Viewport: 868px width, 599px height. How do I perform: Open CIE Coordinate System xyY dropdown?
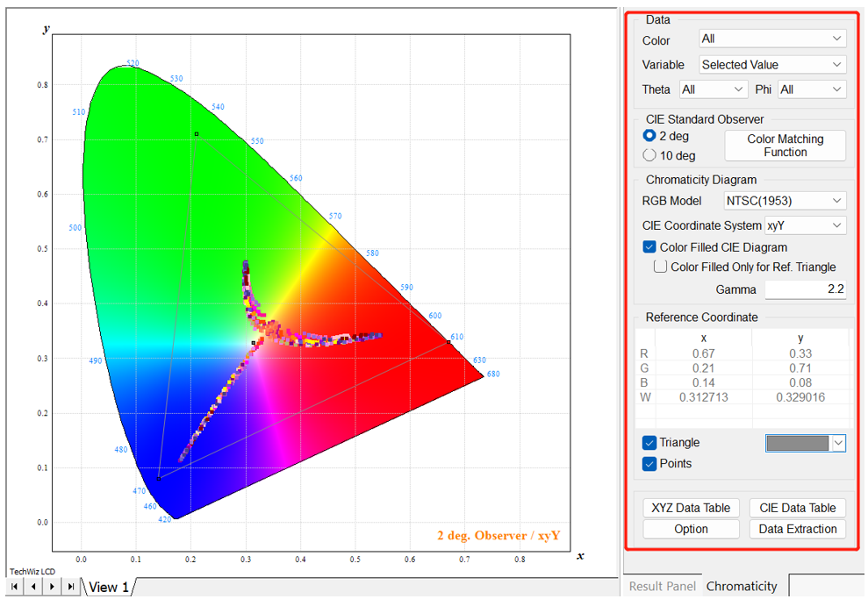pos(805,225)
